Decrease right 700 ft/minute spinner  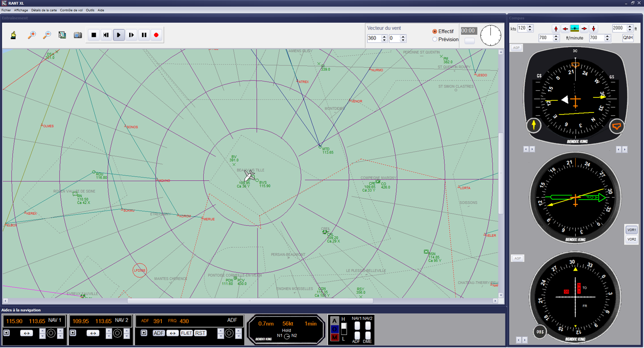click(607, 40)
